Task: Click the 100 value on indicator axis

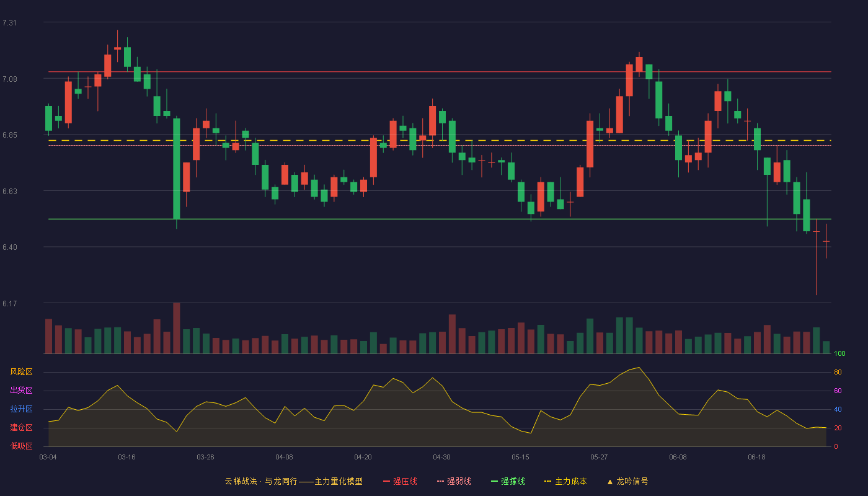Action: (x=840, y=354)
